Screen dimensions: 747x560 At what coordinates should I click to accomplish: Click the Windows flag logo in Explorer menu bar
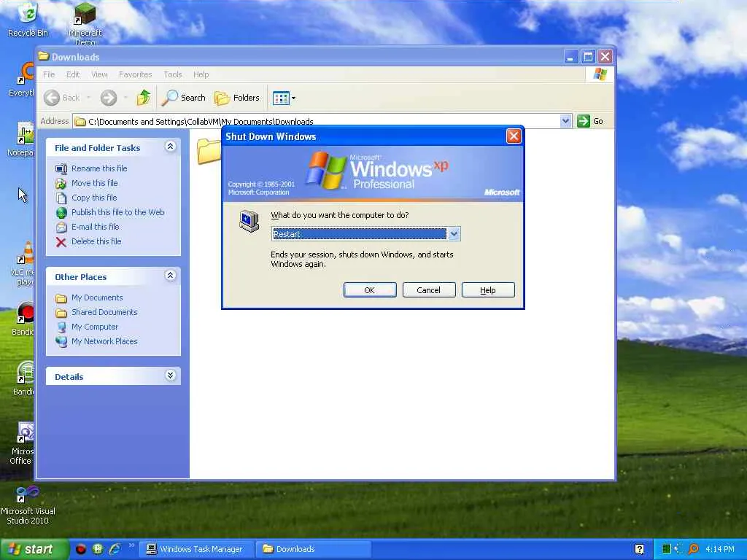[x=600, y=74]
